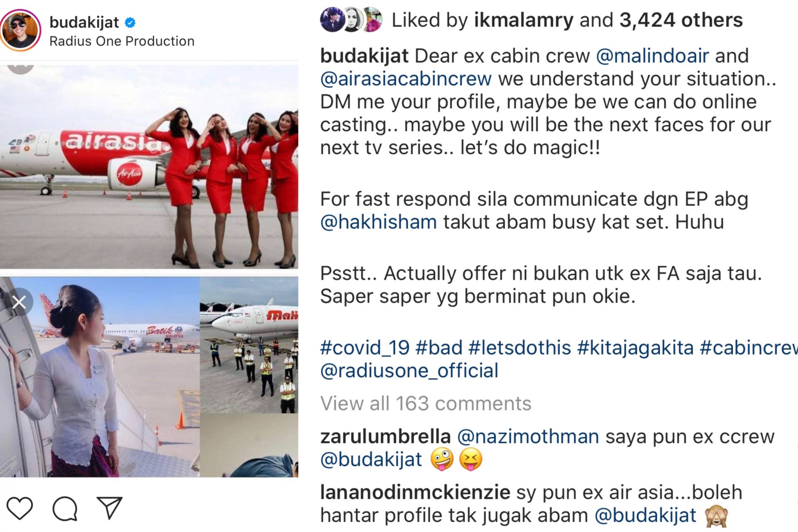Open the liker avatars next to Liked by
Image resolution: width=798 pixels, height=532 pixels.
tap(351, 20)
